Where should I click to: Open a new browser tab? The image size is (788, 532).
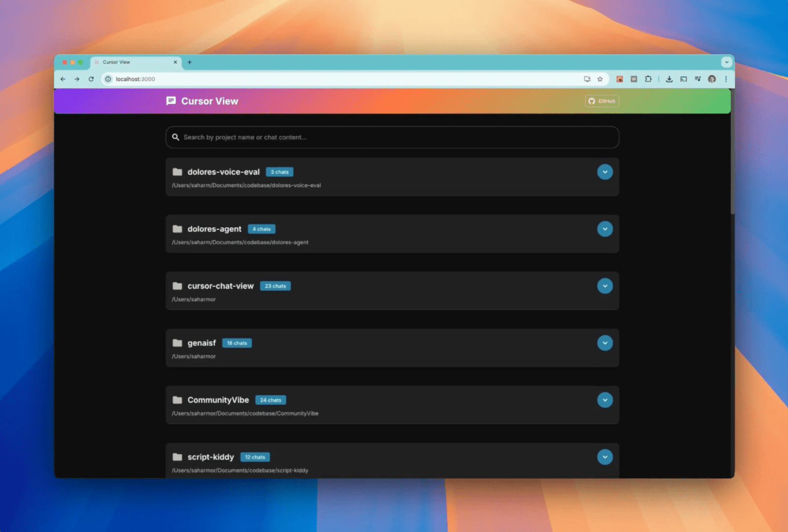click(189, 62)
